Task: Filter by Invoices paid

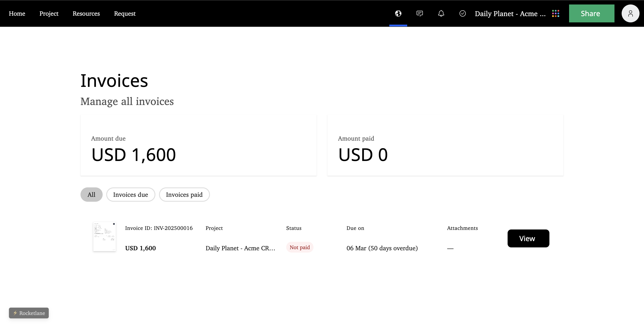Action: [x=184, y=195]
